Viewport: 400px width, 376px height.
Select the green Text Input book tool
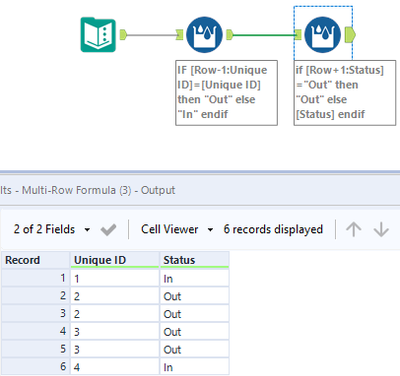point(98,35)
